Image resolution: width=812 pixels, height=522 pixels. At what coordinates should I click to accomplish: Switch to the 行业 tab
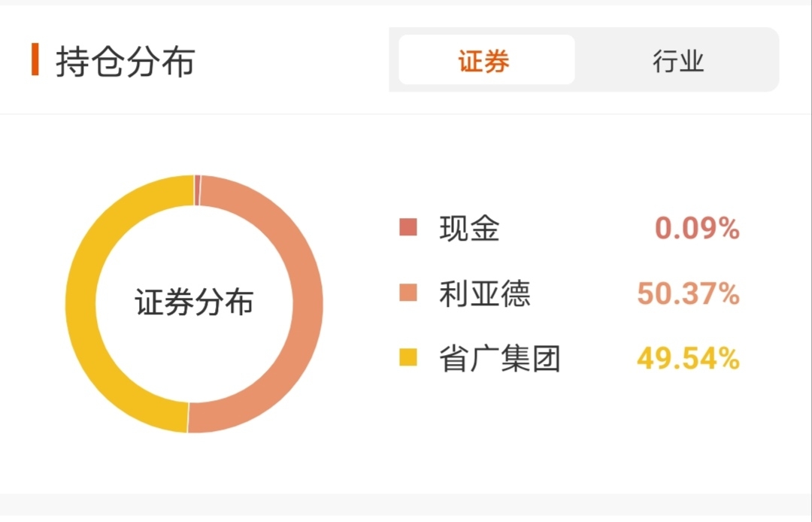click(x=677, y=60)
